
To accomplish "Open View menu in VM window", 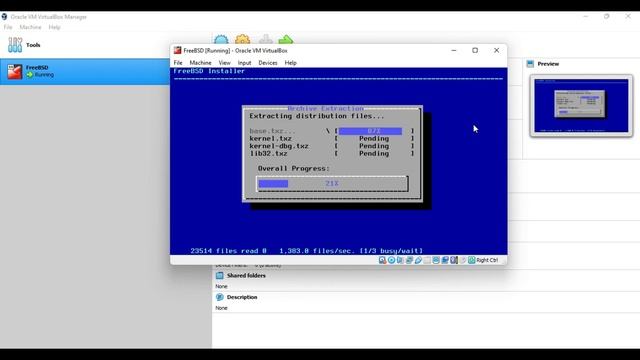I will click(224, 63).
